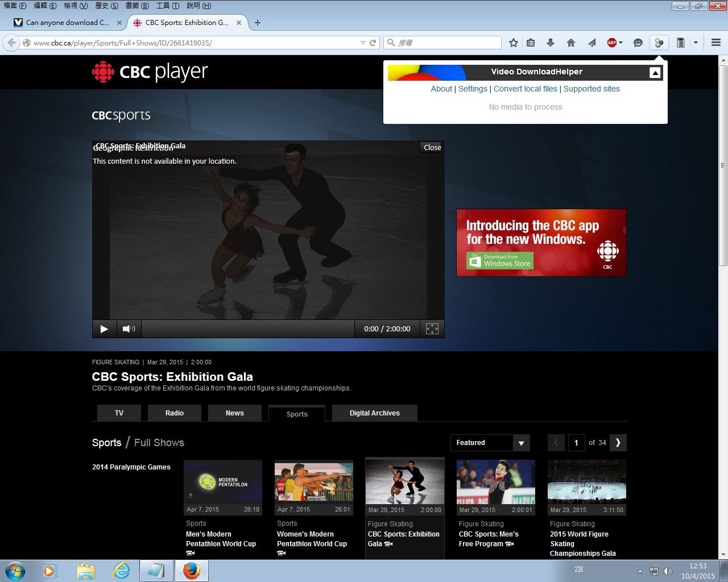Open the URL bar history dropdown
This screenshot has height=582, width=728.
pyautogui.click(x=363, y=43)
